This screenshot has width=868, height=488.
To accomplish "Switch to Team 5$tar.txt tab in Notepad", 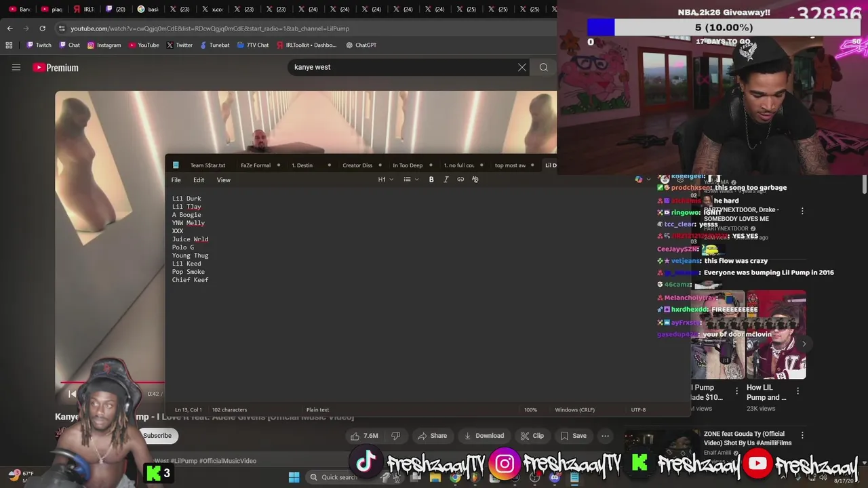I will pyautogui.click(x=208, y=165).
